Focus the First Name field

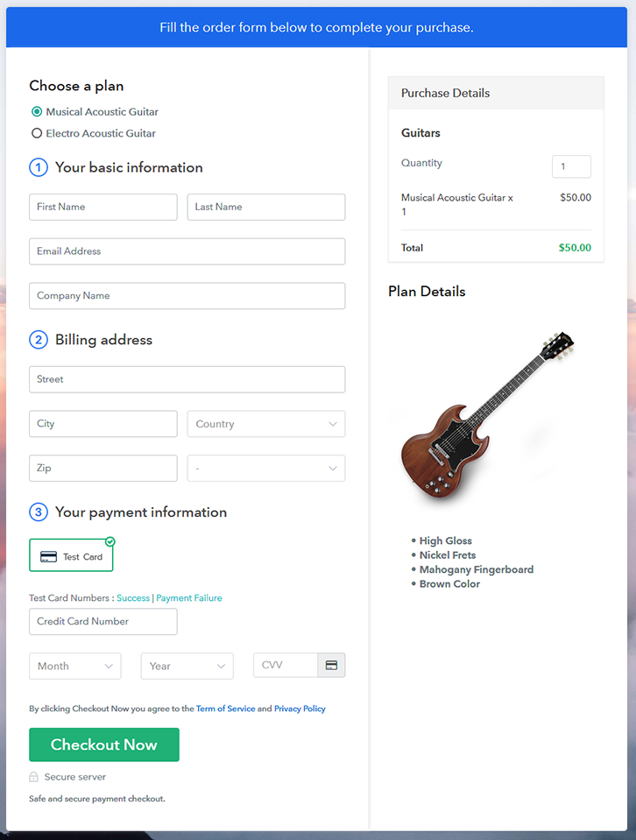pos(103,208)
